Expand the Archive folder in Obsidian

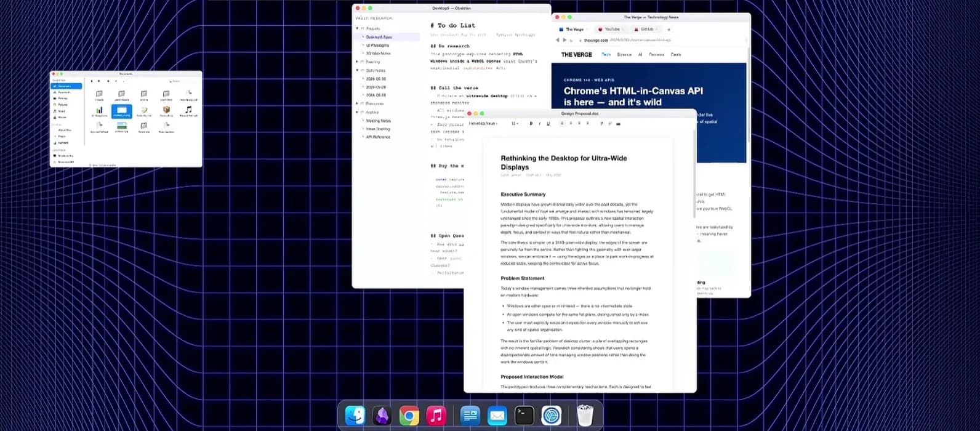point(357,112)
